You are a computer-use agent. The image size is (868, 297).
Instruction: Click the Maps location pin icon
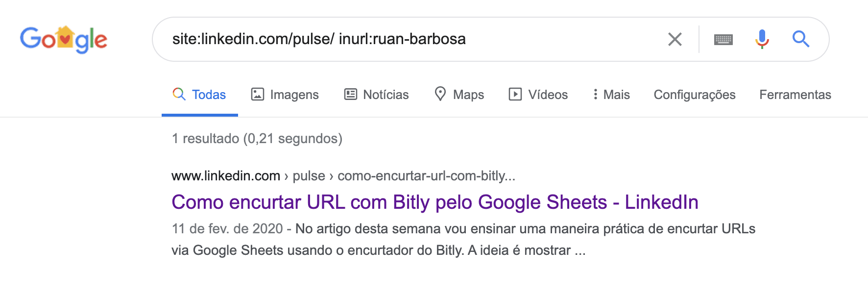click(440, 94)
